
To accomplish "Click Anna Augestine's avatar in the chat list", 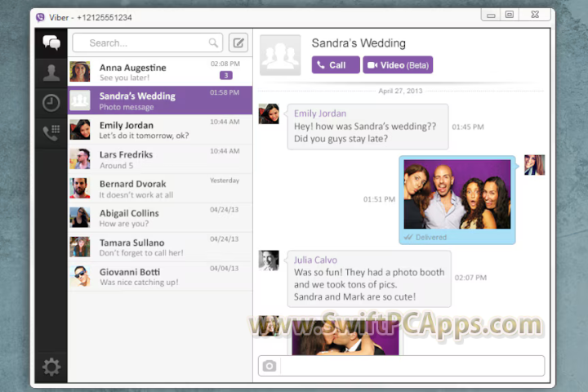I will click(80, 71).
